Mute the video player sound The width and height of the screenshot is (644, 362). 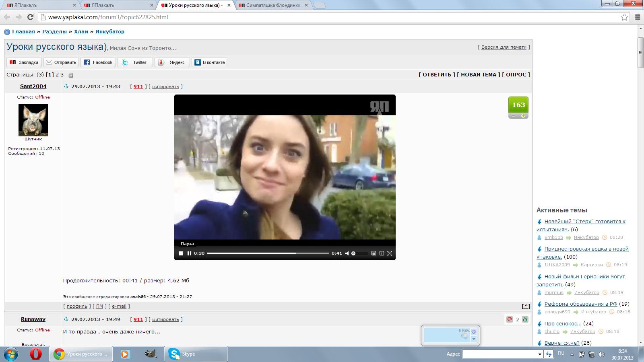pyautogui.click(x=347, y=253)
